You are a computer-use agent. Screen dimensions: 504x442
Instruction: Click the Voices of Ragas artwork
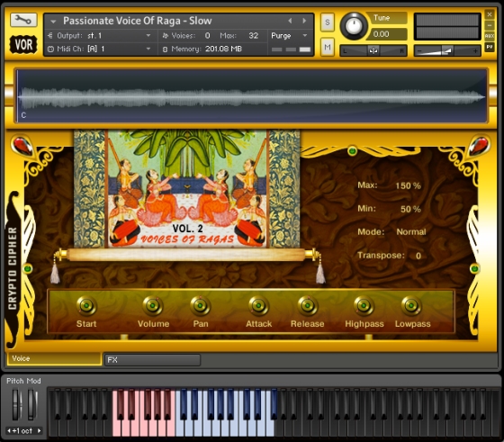pos(187,189)
